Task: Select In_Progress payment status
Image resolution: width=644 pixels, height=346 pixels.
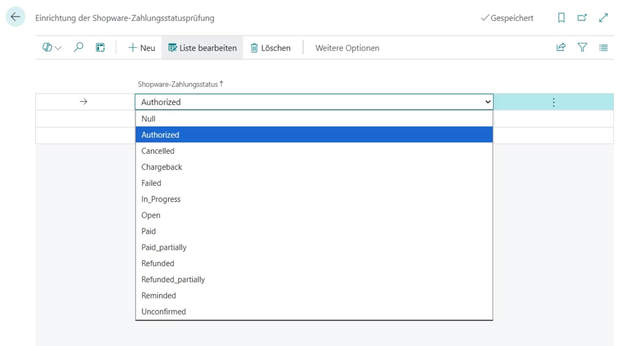Action: point(314,199)
